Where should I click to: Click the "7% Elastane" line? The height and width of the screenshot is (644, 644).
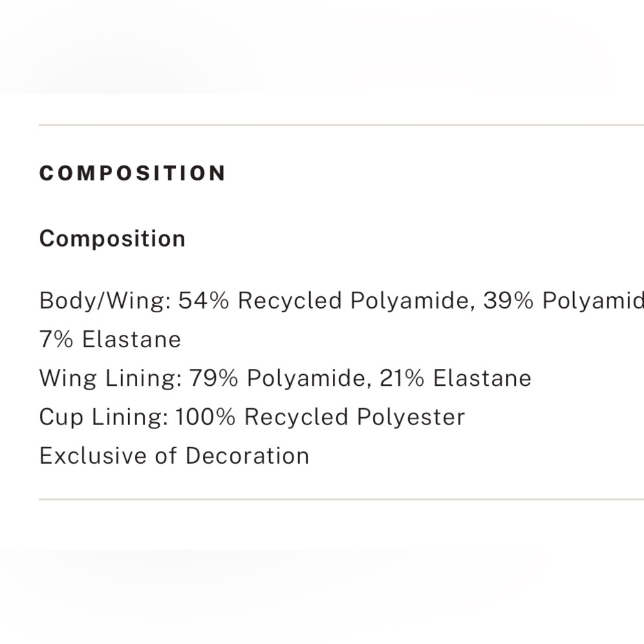click(x=110, y=339)
